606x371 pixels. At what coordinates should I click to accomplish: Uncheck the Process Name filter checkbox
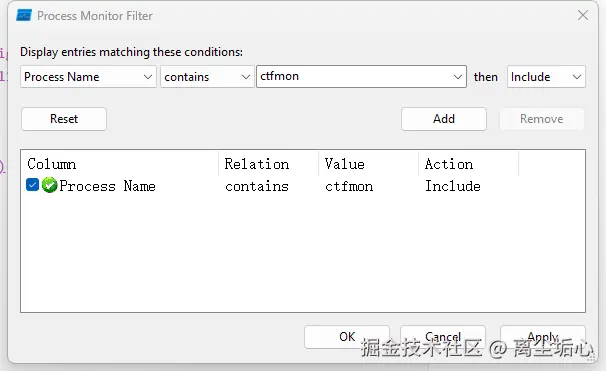pos(32,185)
